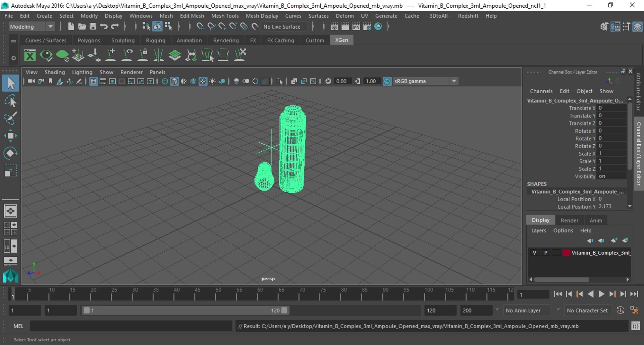This screenshot has height=345, width=644.
Task: Toggle viewport grid display icon
Action: coord(94,81)
